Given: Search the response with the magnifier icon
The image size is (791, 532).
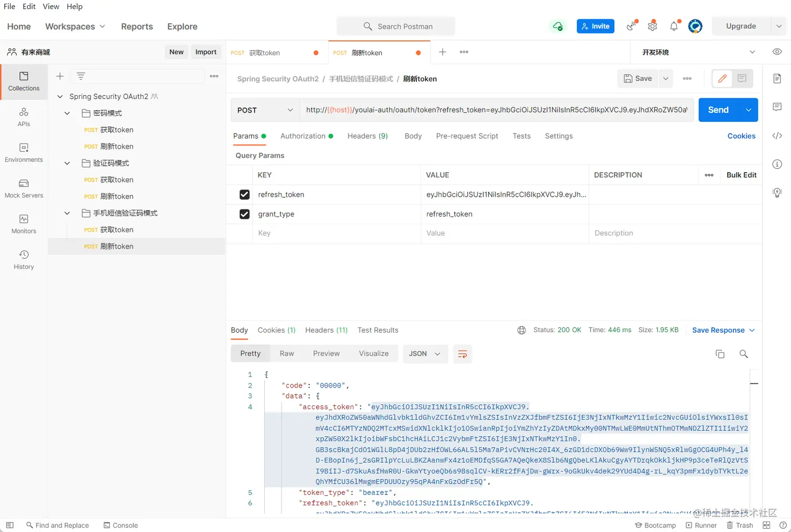Looking at the screenshot, I should point(743,354).
